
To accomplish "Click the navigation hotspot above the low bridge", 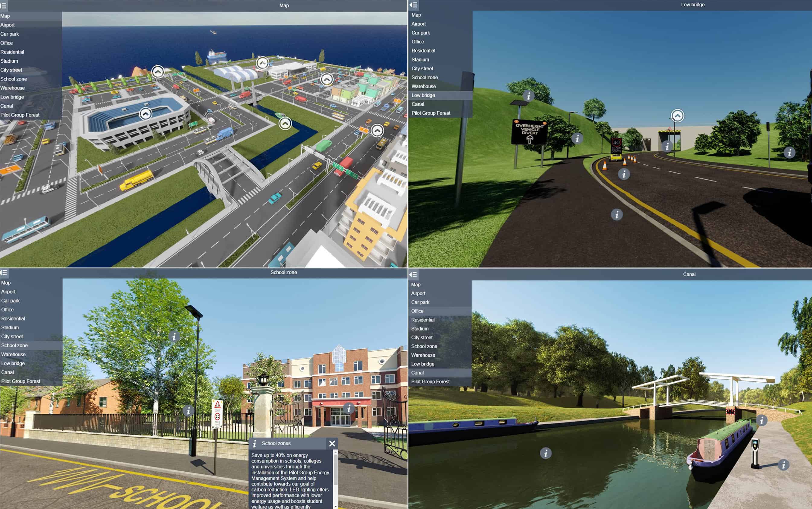I will click(x=677, y=116).
